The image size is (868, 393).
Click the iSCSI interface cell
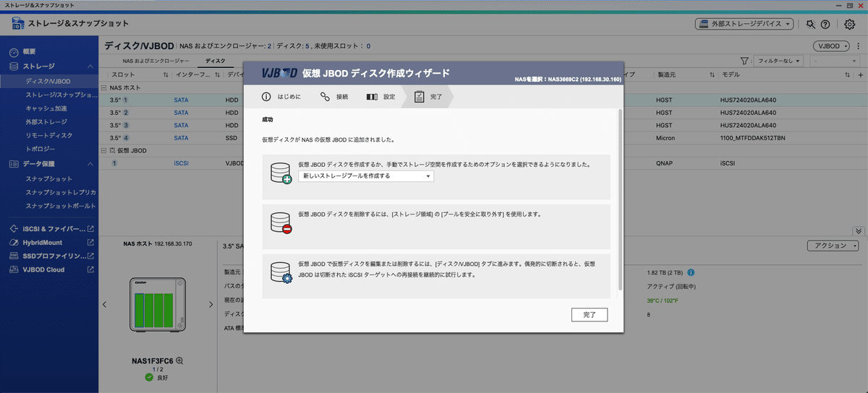181,163
